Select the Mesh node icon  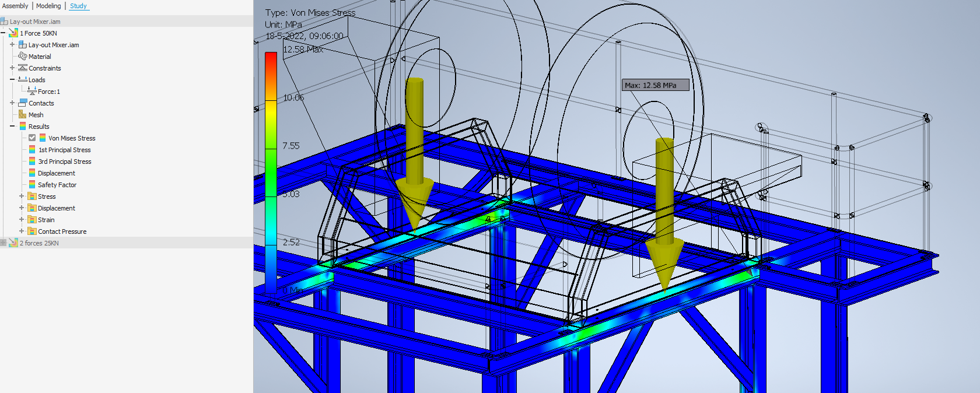tap(23, 115)
